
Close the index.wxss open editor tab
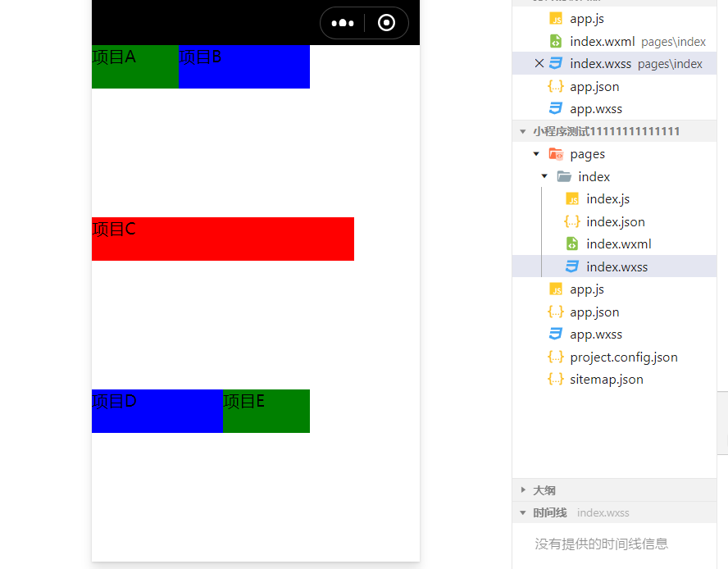coord(539,63)
